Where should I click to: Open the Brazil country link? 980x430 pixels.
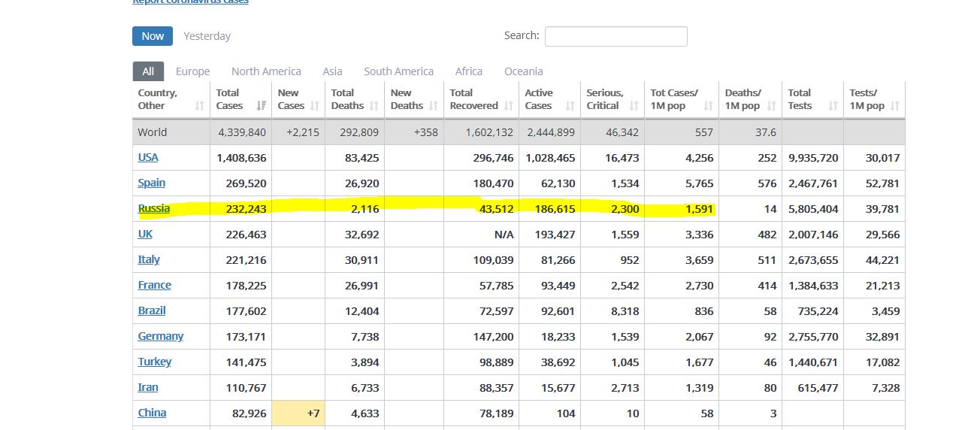[152, 310]
